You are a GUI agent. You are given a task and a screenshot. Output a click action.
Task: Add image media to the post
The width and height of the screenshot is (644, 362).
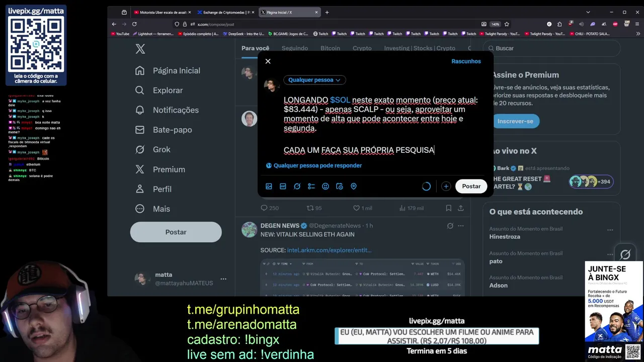269,187
